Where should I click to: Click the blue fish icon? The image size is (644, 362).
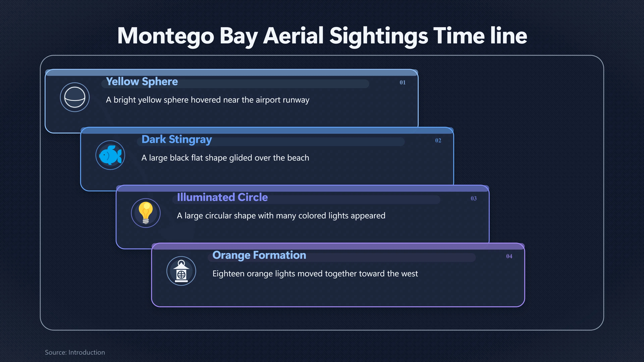(x=110, y=155)
